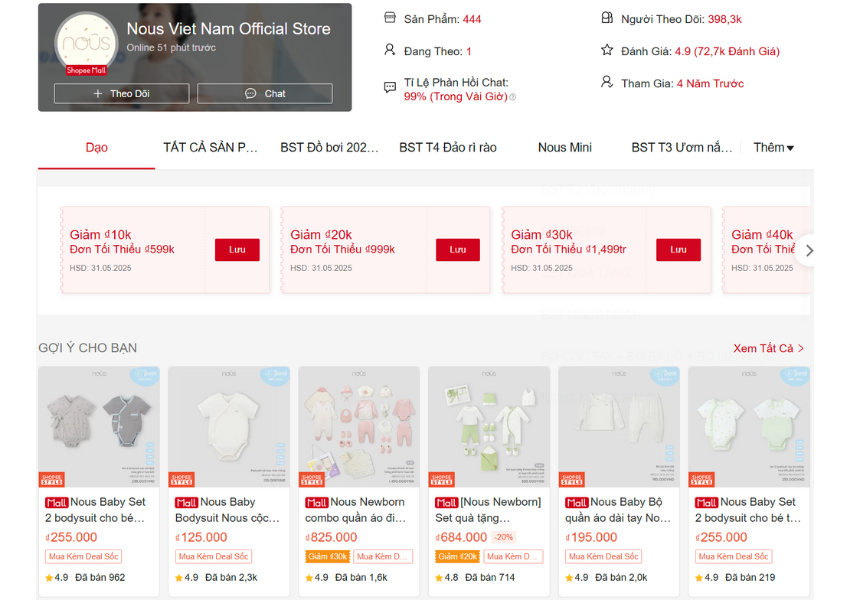Click the Nous store logo avatar
Image resolution: width=850 pixels, height=600 pixels.
85,43
